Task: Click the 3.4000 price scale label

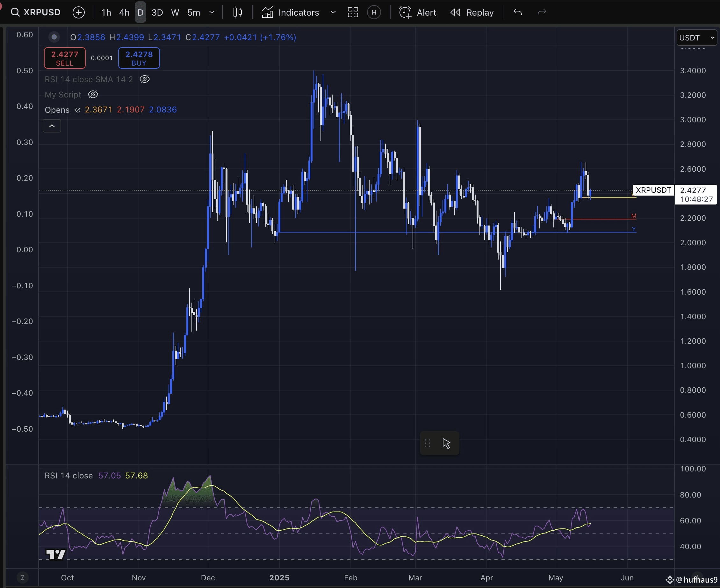Action: (x=693, y=70)
